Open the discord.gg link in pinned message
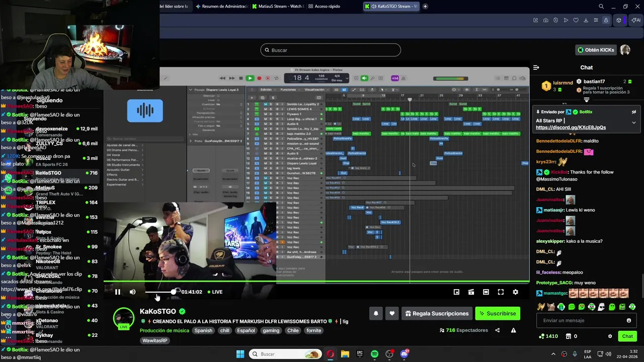This screenshot has height=362, width=644. pyautogui.click(x=571, y=128)
